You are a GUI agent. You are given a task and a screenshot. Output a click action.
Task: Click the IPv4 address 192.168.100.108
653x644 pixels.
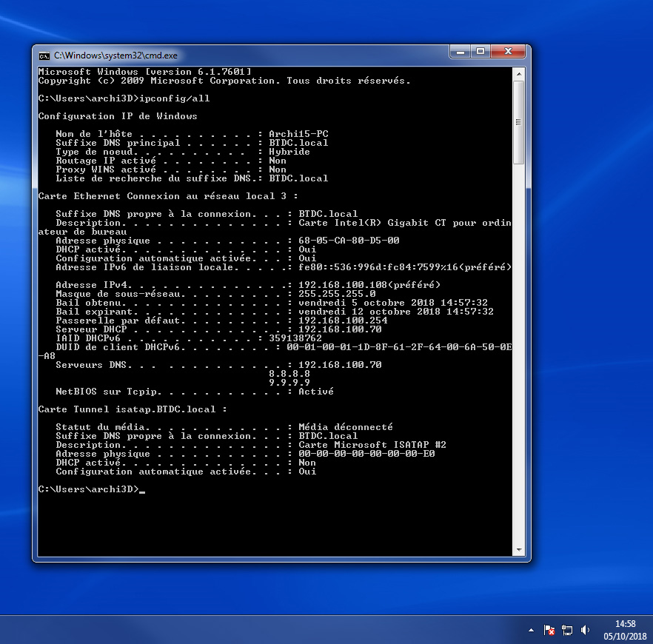point(343,285)
